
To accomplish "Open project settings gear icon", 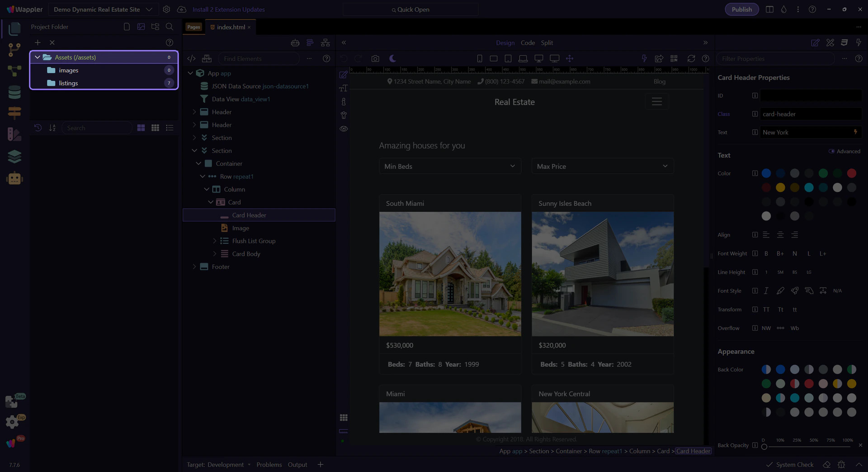I will pos(166,10).
